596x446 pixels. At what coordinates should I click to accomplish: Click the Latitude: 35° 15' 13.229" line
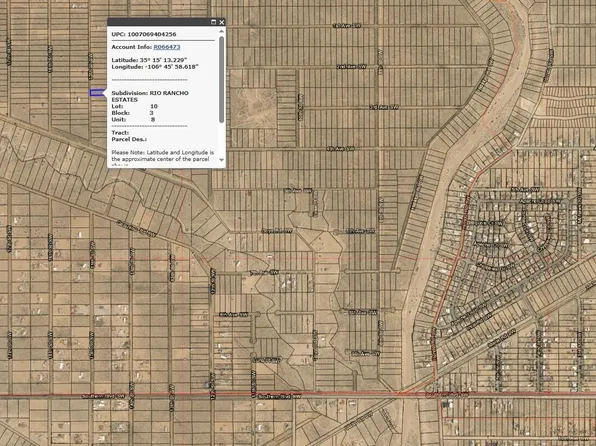coord(149,60)
